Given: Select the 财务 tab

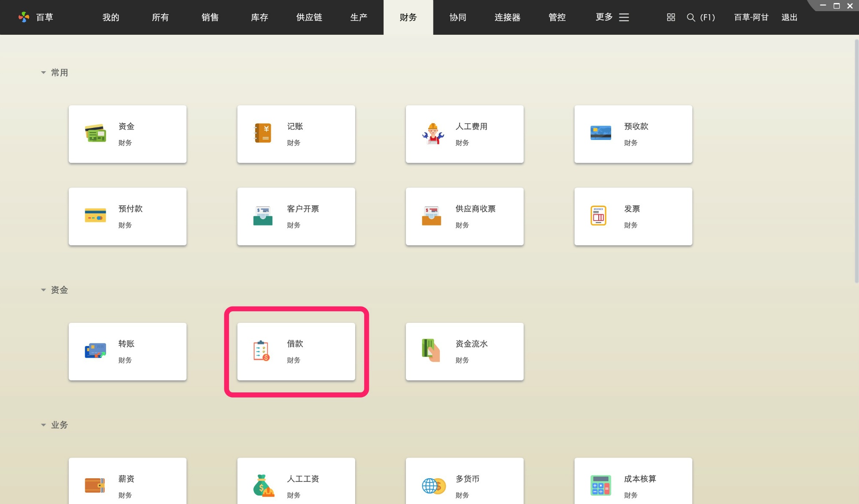Looking at the screenshot, I should click(x=408, y=17).
